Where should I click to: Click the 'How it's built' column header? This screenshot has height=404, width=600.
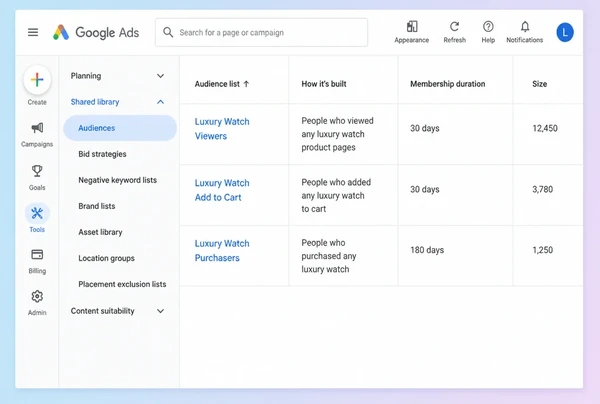click(324, 84)
